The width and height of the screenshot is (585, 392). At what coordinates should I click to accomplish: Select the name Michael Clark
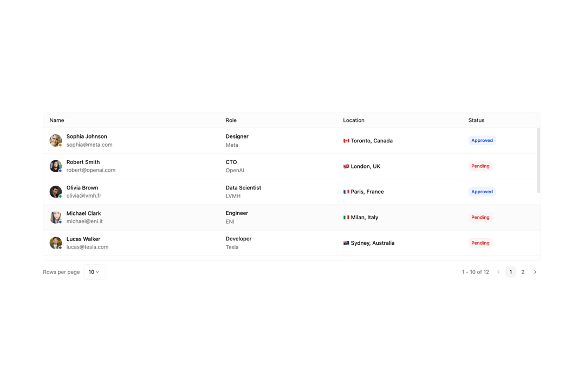83,213
